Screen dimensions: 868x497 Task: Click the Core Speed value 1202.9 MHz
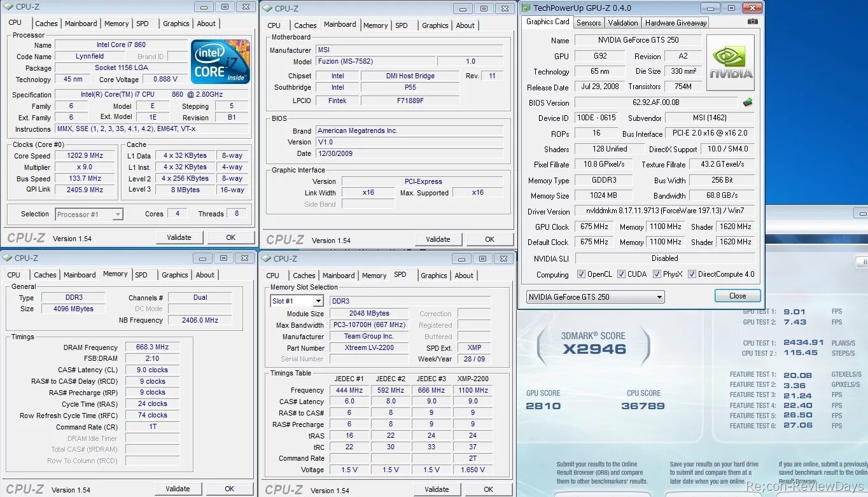click(x=85, y=155)
